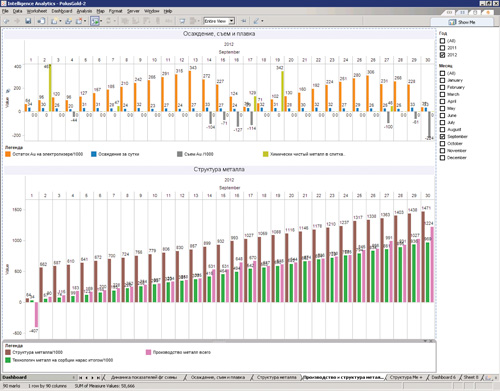Click the sort ascending icon

(x=136, y=21)
